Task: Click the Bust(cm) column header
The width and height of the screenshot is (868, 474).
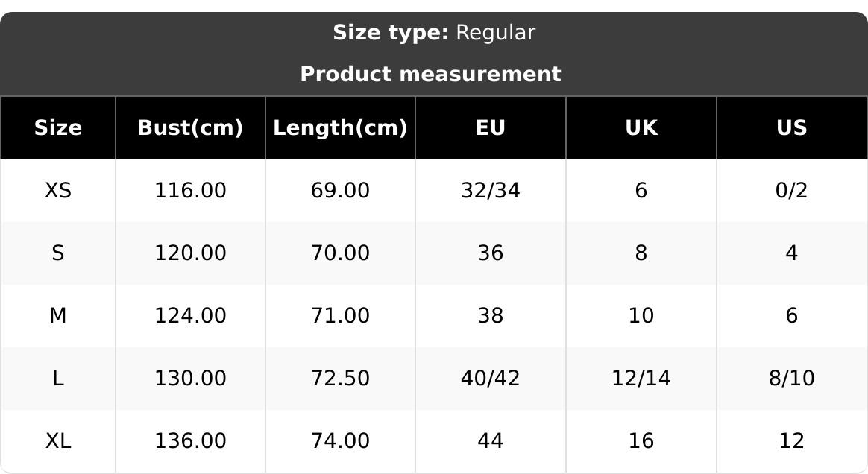Action: (x=190, y=128)
